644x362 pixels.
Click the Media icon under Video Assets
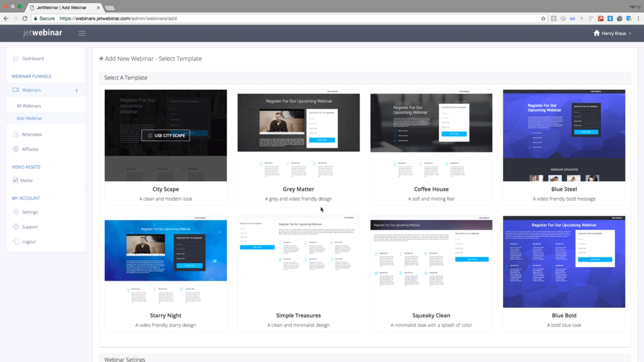click(15, 180)
